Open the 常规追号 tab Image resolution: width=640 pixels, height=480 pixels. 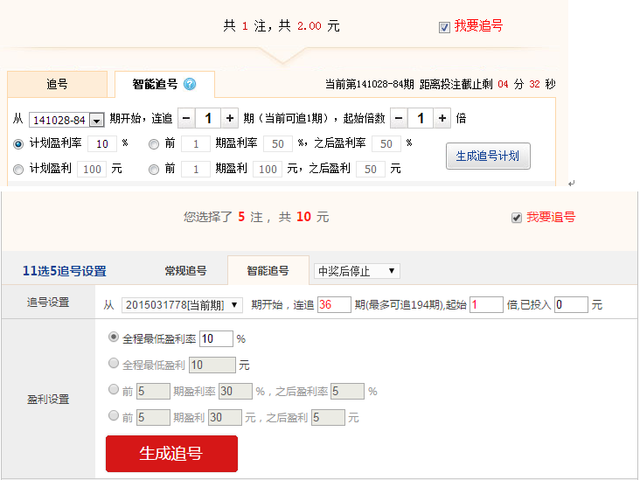186,271
